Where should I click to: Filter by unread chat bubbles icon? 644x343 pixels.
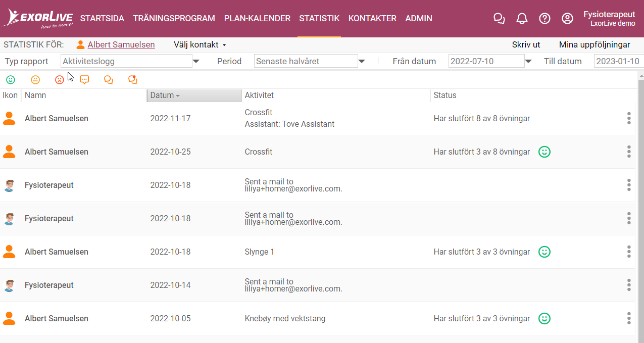[133, 80]
